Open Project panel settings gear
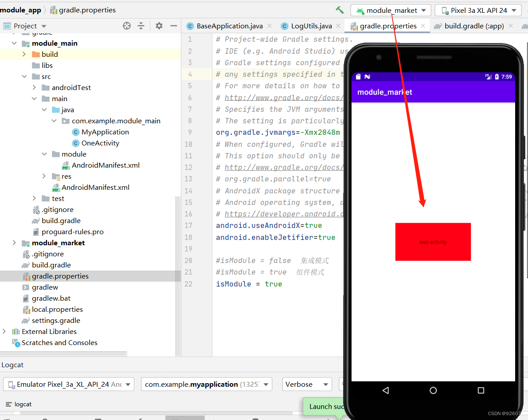528x420 pixels. tap(159, 26)
